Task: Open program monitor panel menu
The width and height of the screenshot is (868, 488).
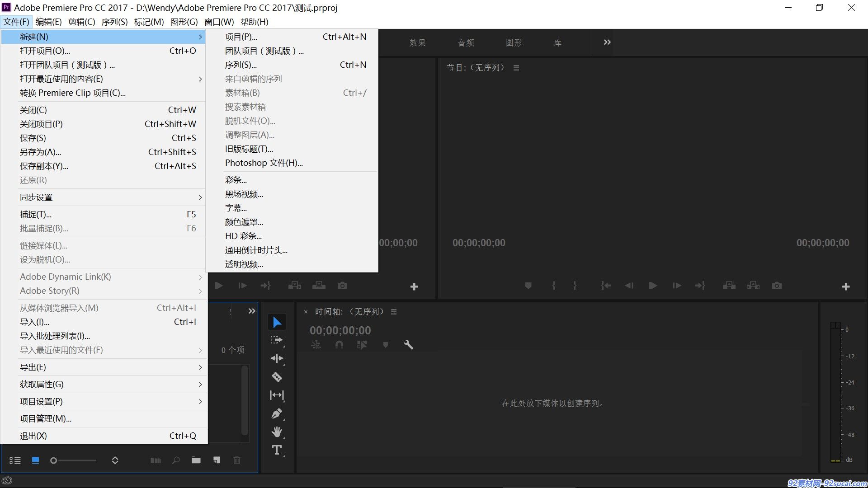Action: [516, 68]
